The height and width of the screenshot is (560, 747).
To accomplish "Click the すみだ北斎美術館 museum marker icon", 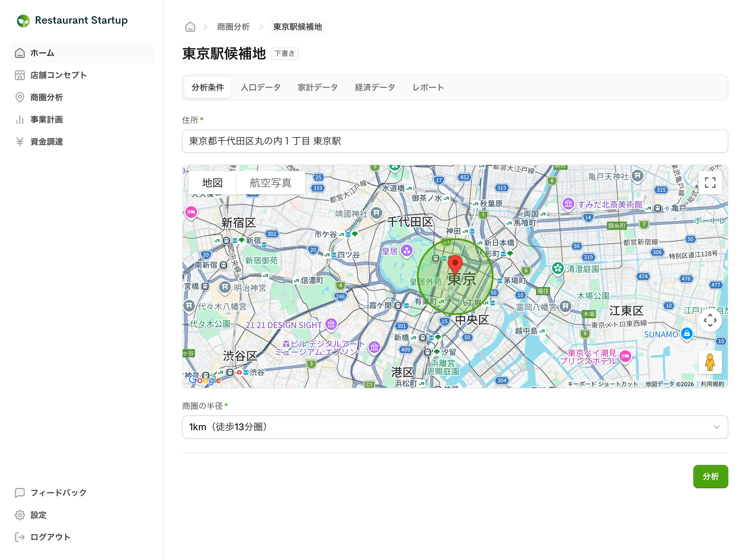I will [568, 204].
